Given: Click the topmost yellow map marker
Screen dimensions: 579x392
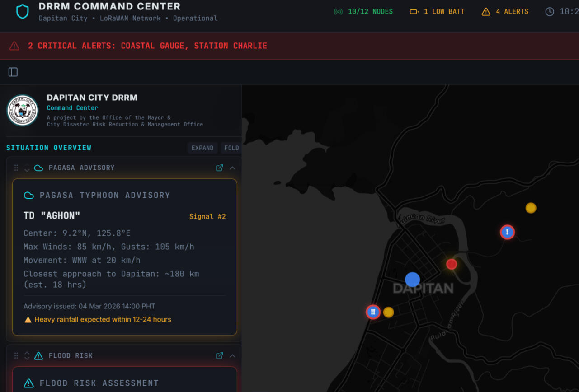Looking at the screenshot, I should (x=531, y=208).
